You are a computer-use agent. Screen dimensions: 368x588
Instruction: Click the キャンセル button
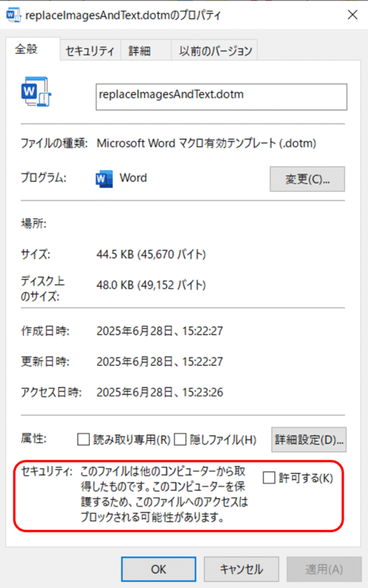241,570
